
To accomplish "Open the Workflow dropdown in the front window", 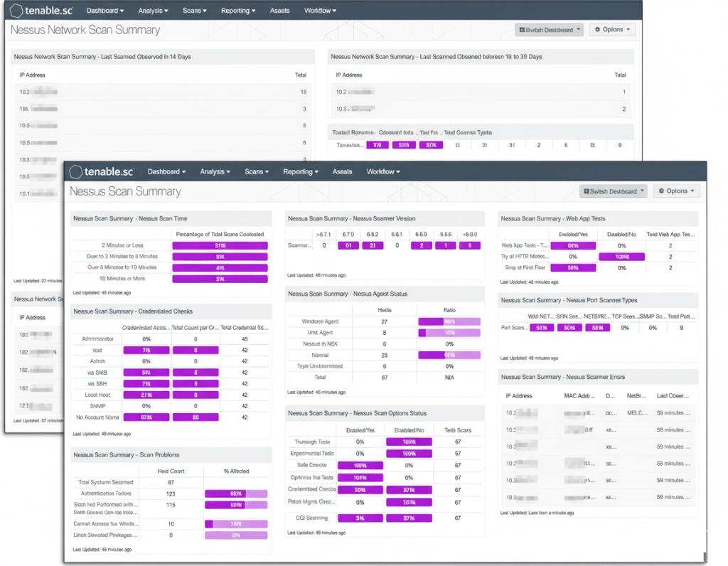I will [383, 172].
